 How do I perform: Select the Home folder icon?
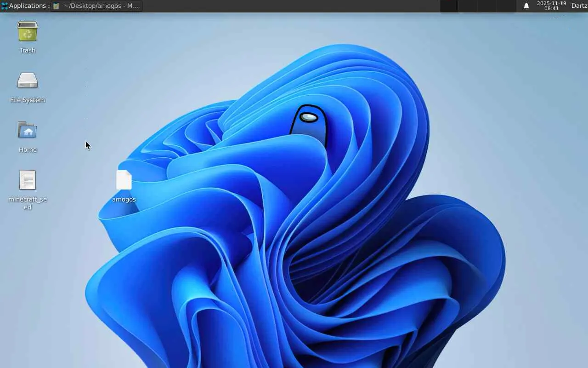(28, 130)
